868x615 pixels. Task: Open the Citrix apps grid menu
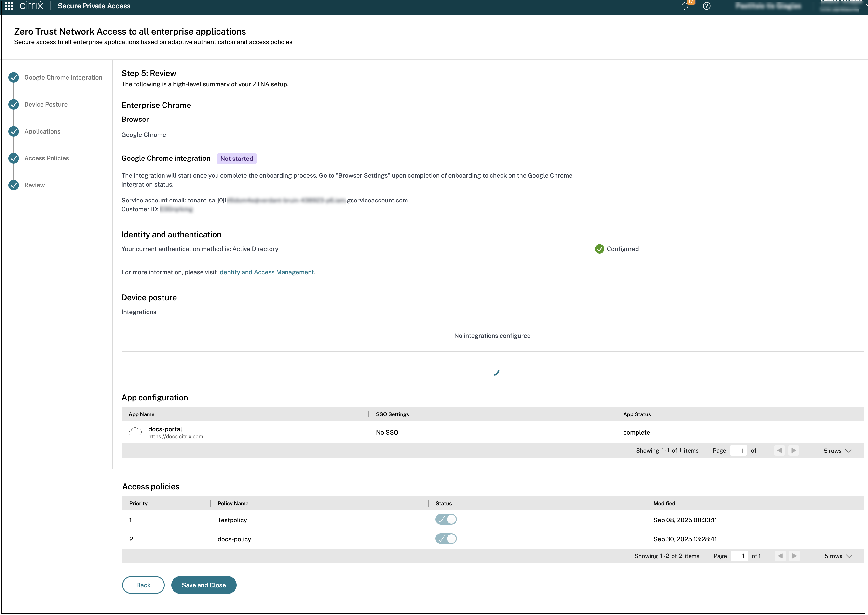pyautogui.click(x=9, y=6)
